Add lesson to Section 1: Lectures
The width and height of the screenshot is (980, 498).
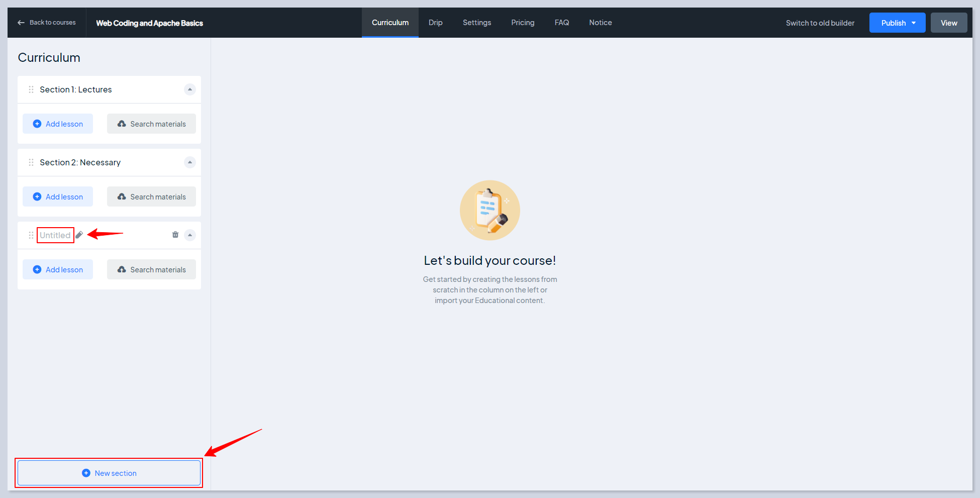coord(58,124)
